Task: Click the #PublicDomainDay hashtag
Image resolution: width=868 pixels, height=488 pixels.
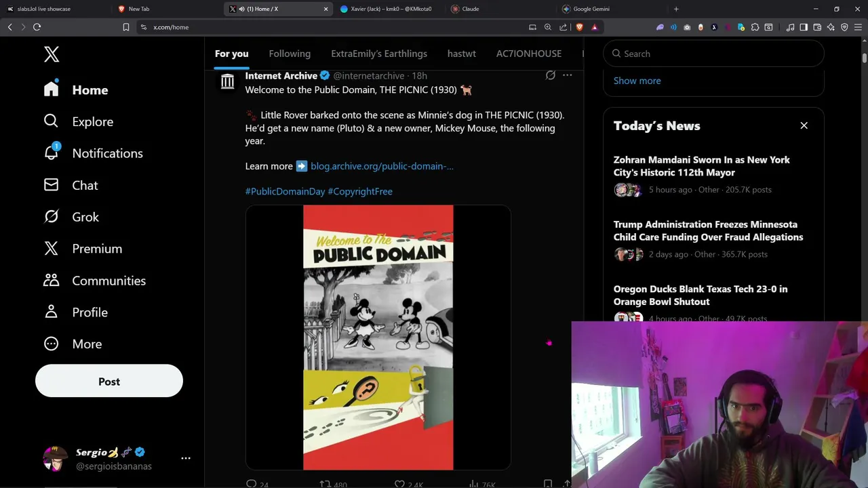Action: point(285,191)
